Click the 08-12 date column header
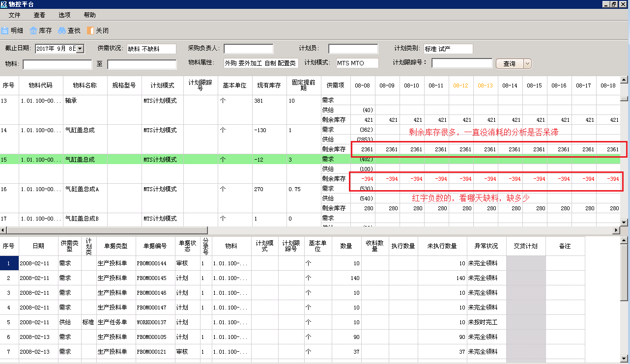Screen dimensions: 630x364 click(x=461, y=85)
